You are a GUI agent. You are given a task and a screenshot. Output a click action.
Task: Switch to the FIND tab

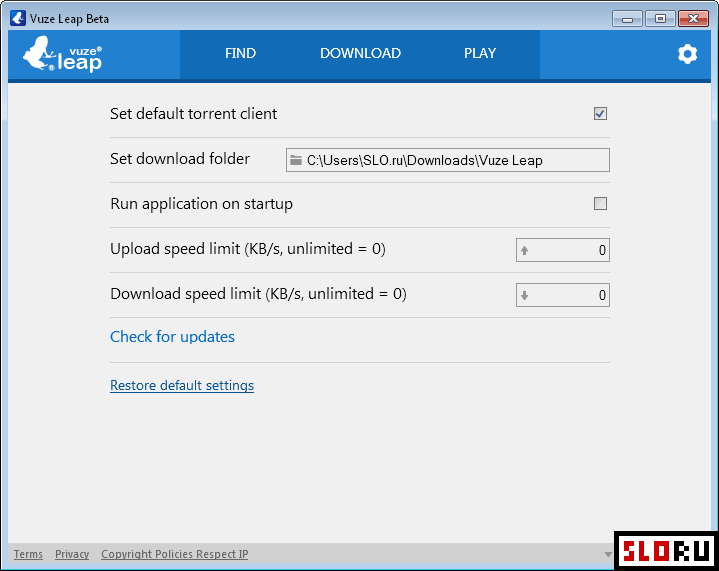[240, 53]
